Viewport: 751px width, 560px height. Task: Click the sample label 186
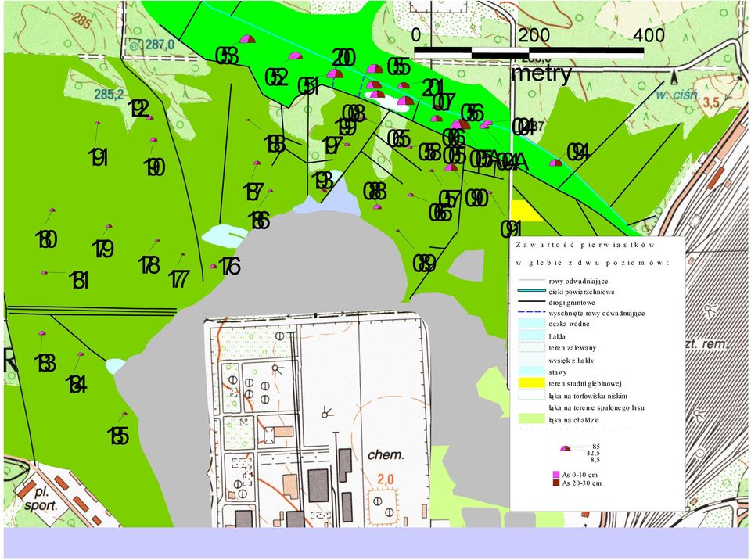(x=259, y=221)
